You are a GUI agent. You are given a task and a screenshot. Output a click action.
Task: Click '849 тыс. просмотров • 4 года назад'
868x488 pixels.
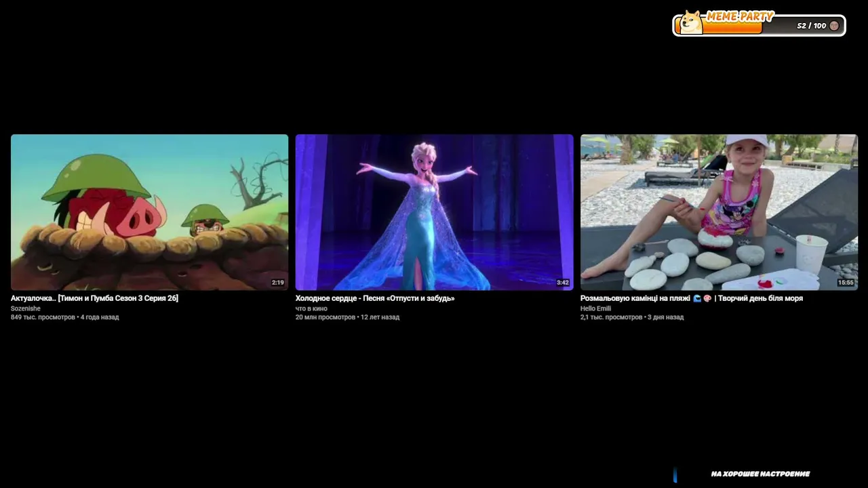click(x=64, y=317)
